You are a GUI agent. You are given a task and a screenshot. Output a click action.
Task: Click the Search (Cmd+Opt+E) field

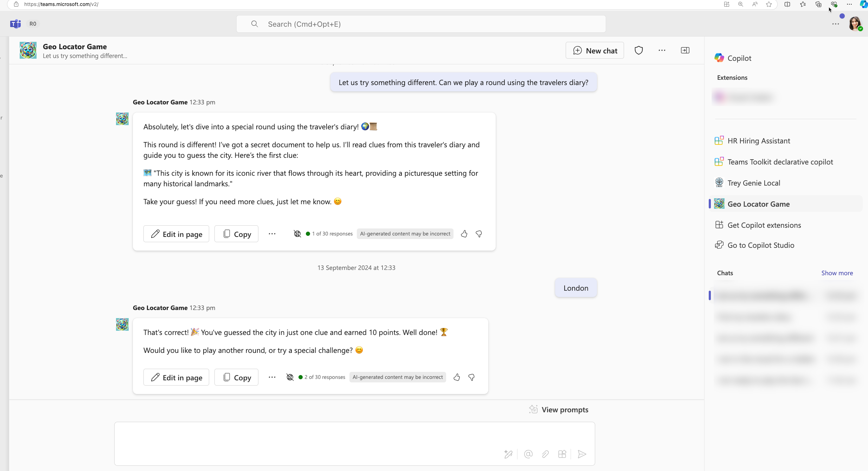[421, 24]
